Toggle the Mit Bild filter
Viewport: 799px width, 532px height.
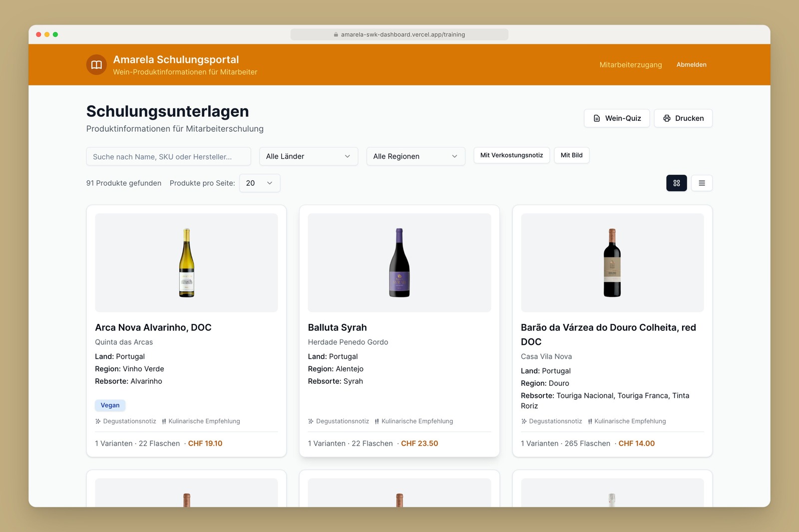coord(572,155)
